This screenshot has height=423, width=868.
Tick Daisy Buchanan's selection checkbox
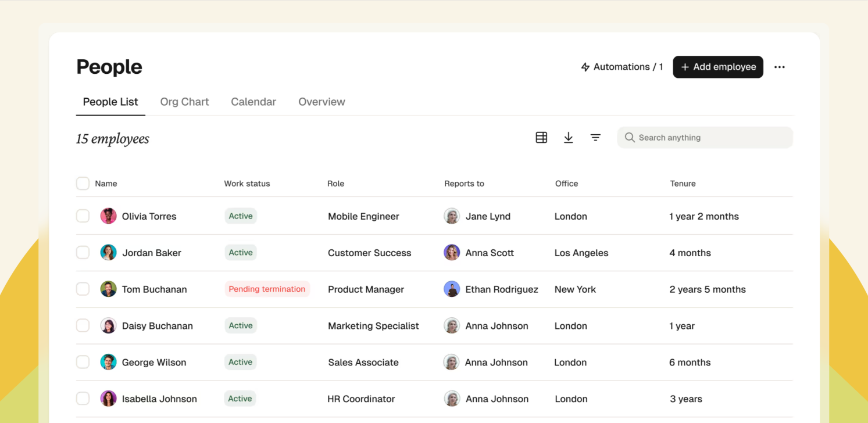point(83,325)
